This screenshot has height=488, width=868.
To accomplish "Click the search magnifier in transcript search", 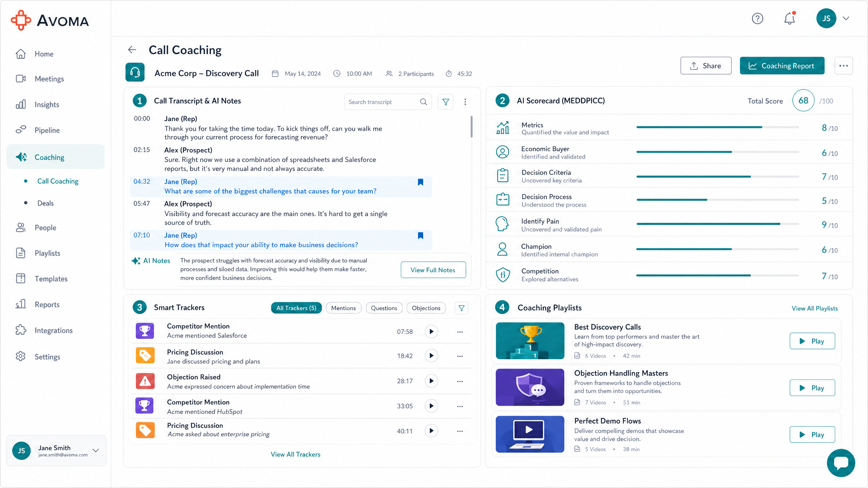I will [423, 102].
